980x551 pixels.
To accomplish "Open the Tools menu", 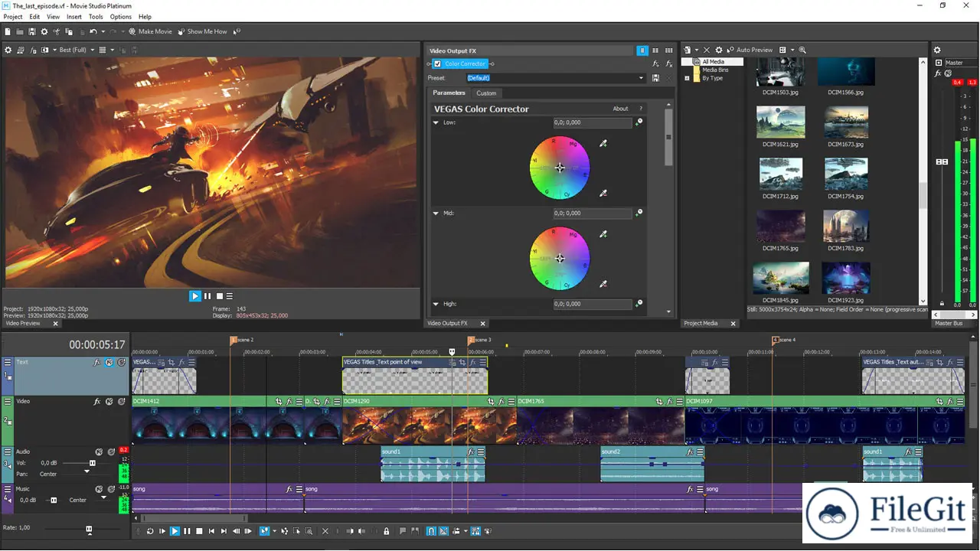I will pyautogui.click(x=96, y=16).
